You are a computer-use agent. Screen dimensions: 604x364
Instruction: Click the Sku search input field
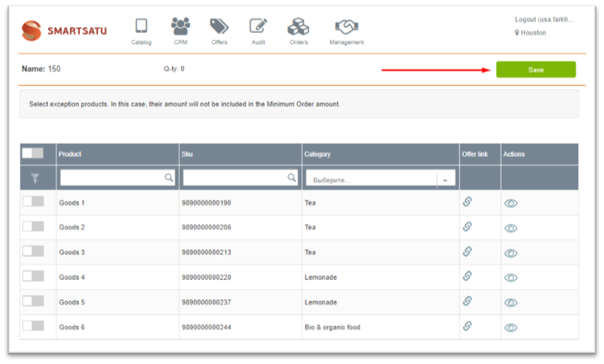tap(234, 178)
